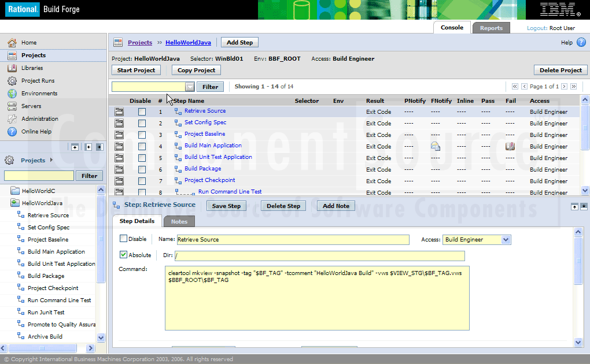
Task: Click the Servers icon in sidebar
Action: tap(12, 106)
